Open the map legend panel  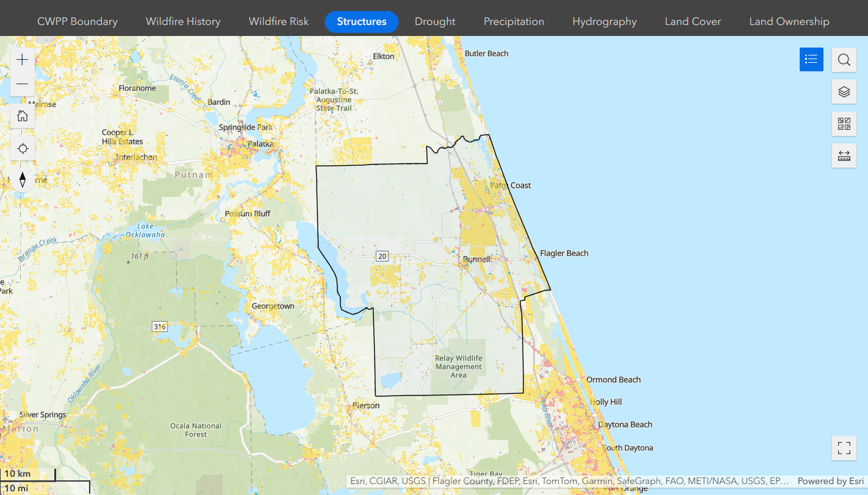[x=811, y=59]
